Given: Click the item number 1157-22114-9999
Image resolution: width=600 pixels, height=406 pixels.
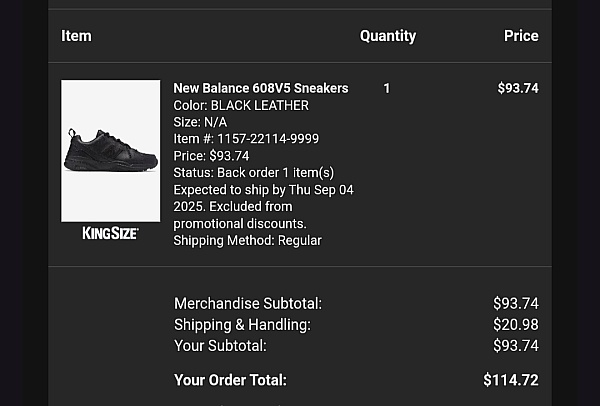Looking at the screenshot, I should tap(246, 139).
